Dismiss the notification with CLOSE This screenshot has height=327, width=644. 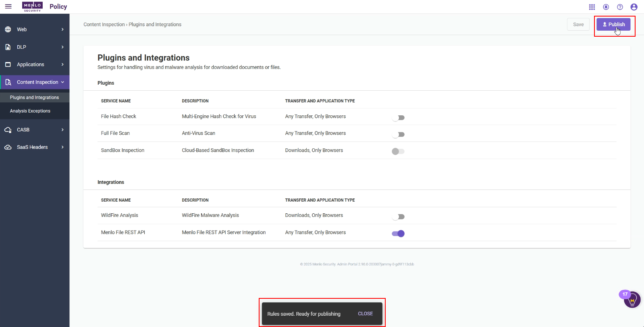(x=366, y=314)
